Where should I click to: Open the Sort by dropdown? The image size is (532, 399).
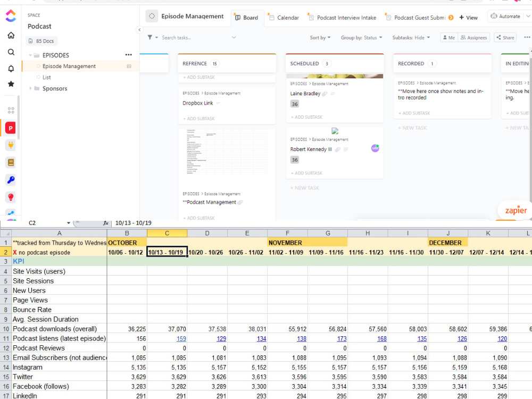[x=320, y=38]
